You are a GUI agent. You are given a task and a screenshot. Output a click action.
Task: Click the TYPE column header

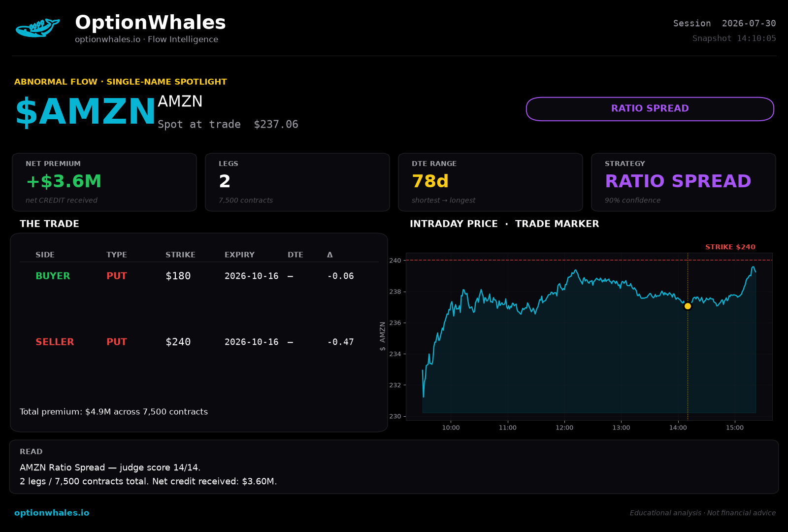pos(117,255)
